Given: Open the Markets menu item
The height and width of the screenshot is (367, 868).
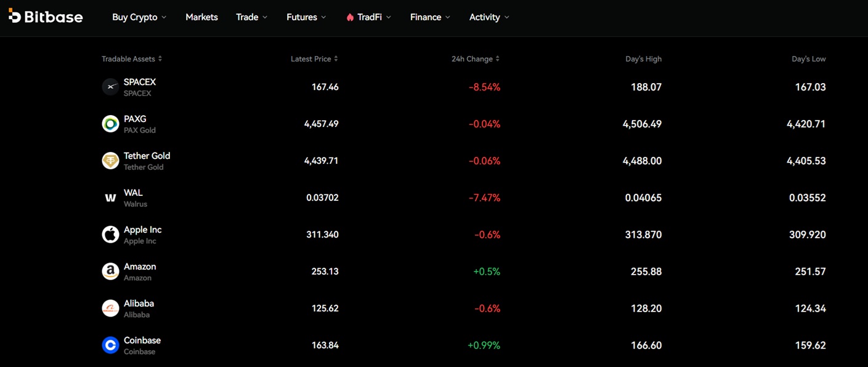Looking at the screenshot, I should 201,17.
